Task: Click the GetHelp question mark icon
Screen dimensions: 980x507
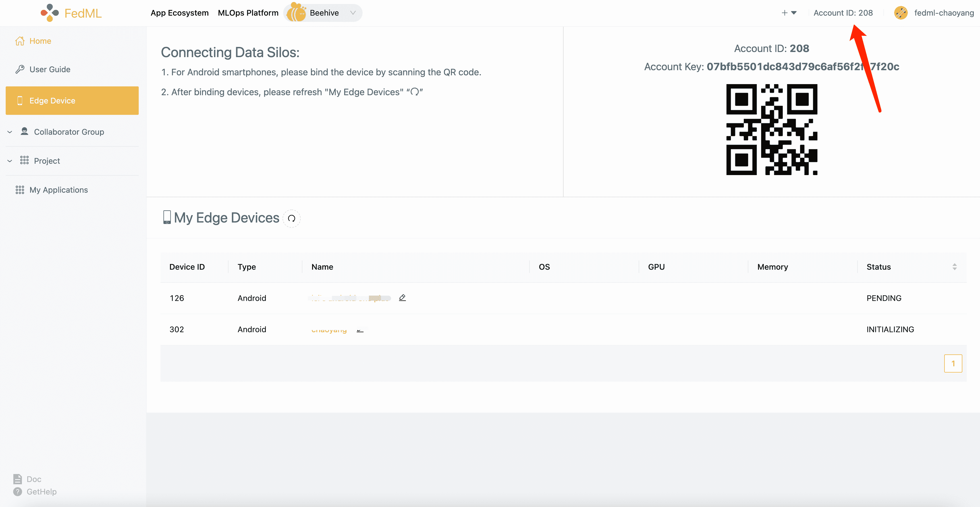Action: click(18, 492)
